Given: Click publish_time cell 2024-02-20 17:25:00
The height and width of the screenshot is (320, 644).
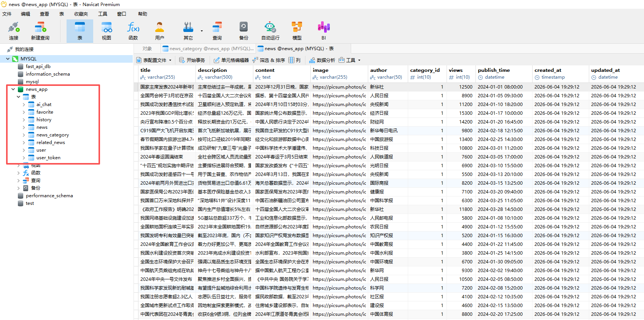Looking at the screenshot, I should coord(504,314).
